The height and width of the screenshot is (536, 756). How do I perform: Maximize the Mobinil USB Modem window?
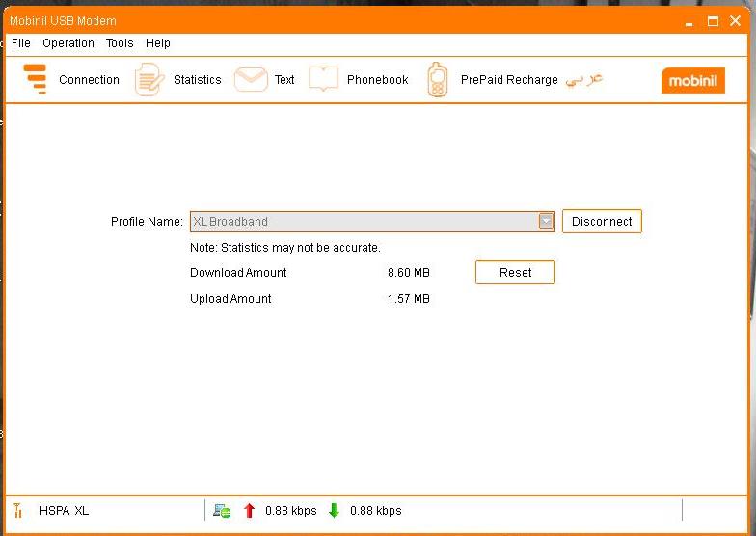pyautogui.click(x=713, y=21)
